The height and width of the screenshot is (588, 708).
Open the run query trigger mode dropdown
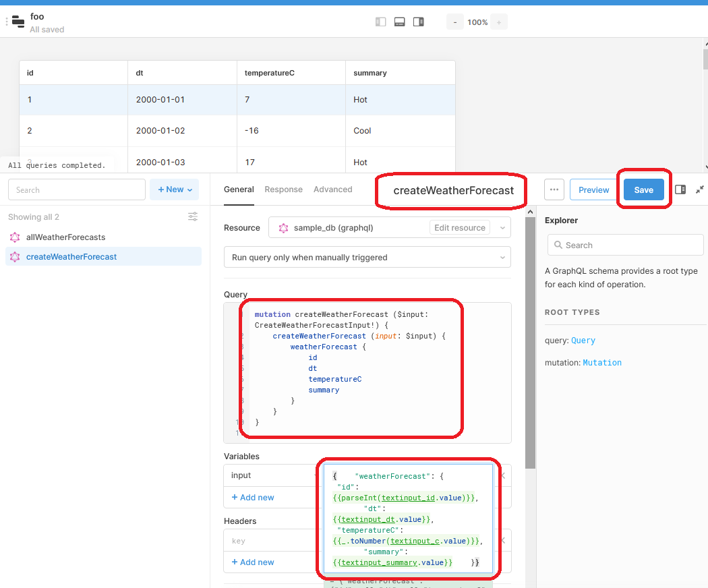coord(367,258)
